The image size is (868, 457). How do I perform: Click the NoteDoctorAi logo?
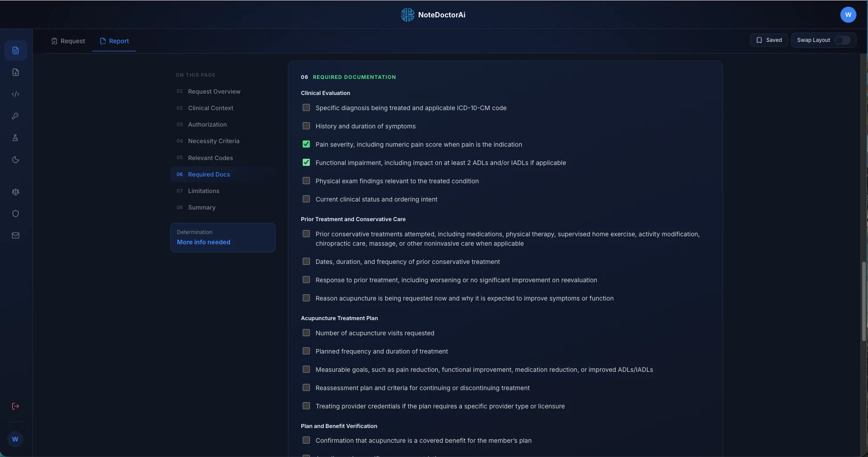[x=433, y=15]
